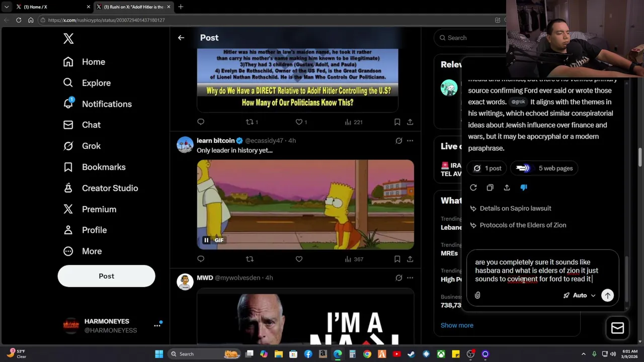644x362 pixels.
Task: Open a new browser tab
Action: (181, 7)
